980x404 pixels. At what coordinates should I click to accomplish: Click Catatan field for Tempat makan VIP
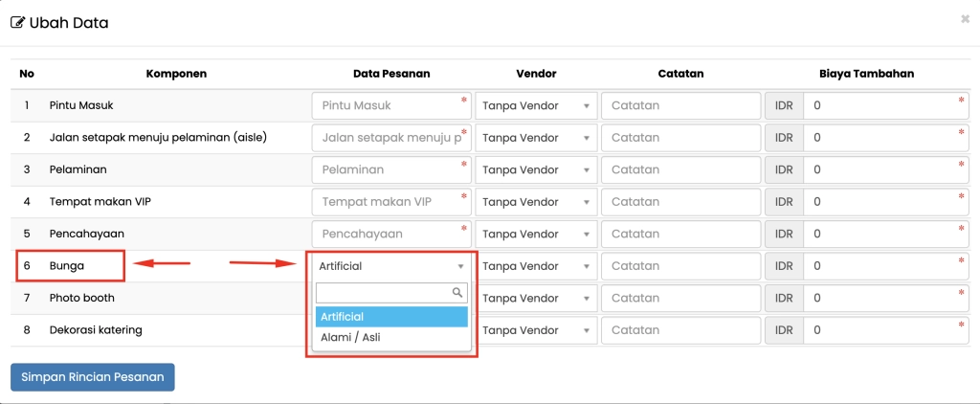(x=680, y=202)
